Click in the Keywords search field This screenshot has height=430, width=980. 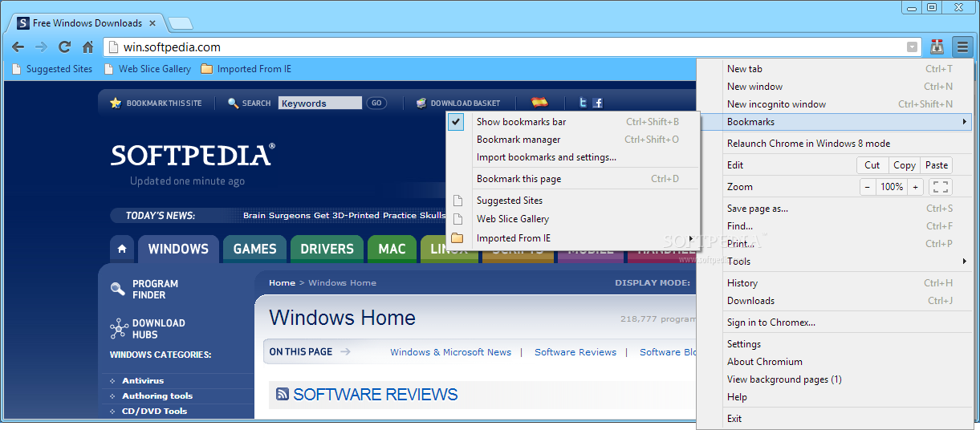click(320, 103)
